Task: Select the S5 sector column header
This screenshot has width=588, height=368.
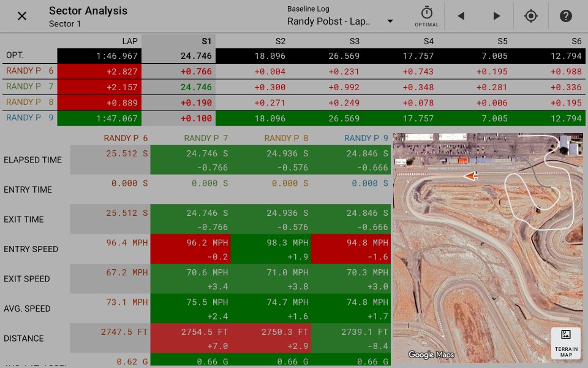Action: 502,41
